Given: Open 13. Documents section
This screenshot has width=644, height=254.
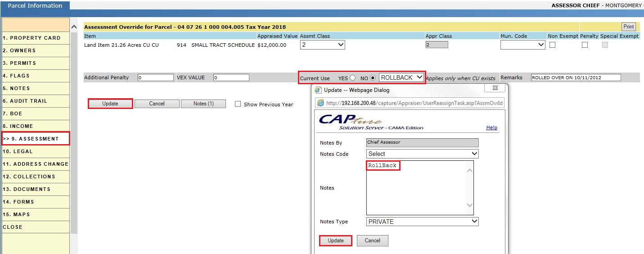Looking at the screenshot, I should 35,189.
